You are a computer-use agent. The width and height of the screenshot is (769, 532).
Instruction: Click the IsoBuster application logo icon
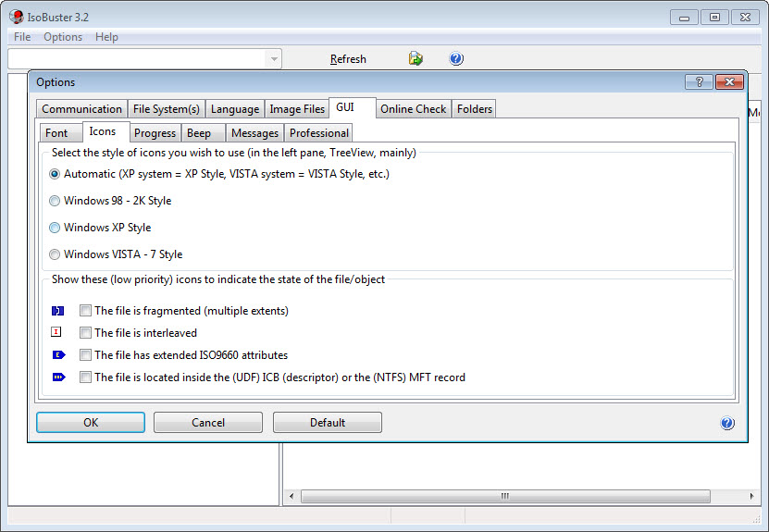16,18
